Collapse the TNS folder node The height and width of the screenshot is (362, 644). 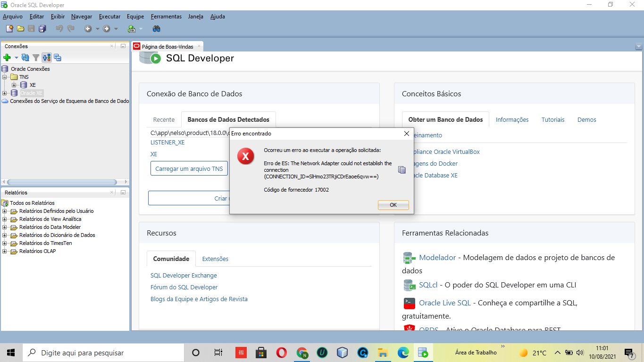click(x=5, y=77)
